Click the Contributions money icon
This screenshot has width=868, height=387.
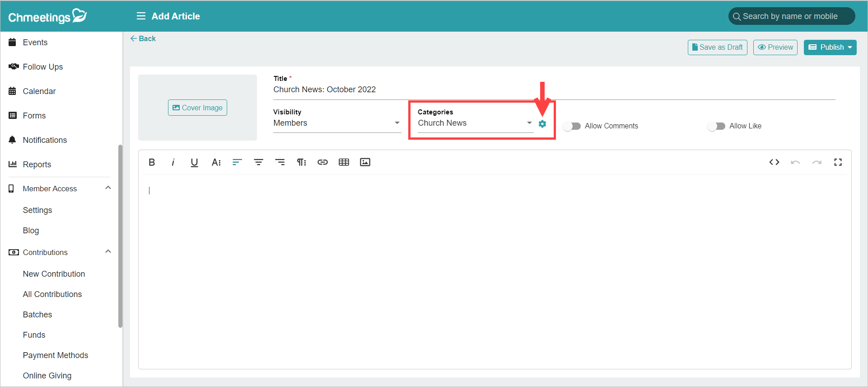coord(14,252)
